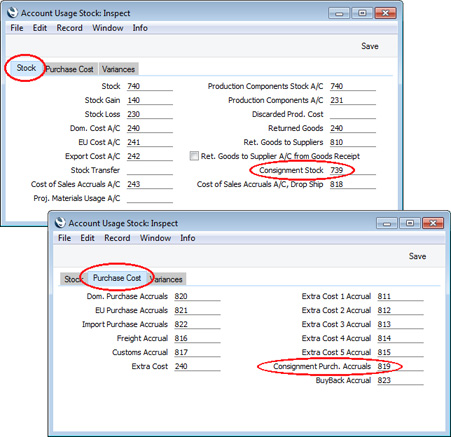Click Save in the front window
This screenshot has width=451, height=437.
coord(417,256)
